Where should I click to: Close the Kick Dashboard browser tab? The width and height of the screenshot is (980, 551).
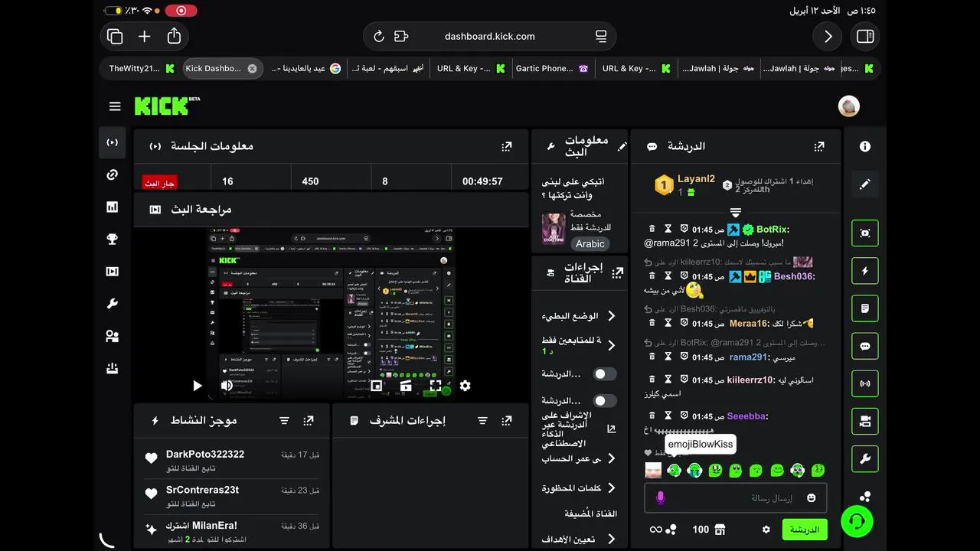(252, 68)
